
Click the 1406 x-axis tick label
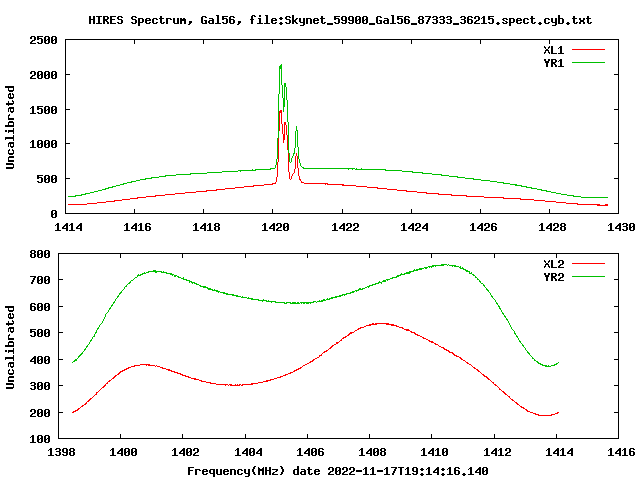tap(310, 452)
